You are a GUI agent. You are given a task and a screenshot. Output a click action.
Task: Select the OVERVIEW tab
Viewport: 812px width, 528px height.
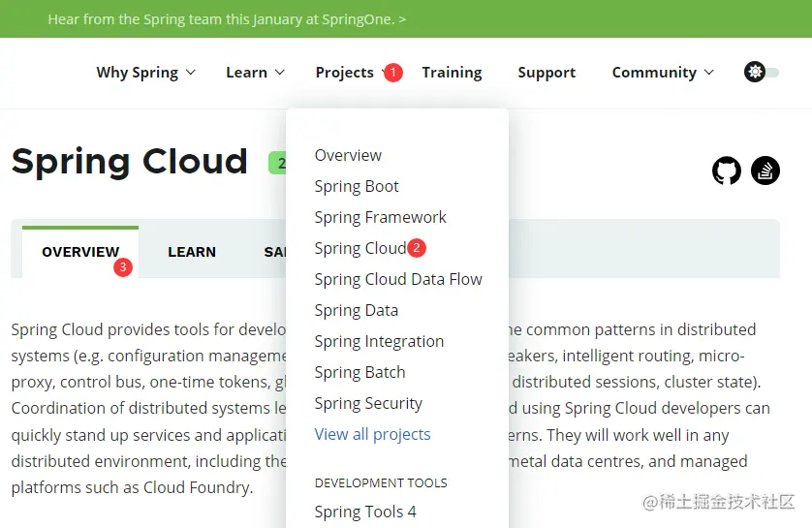point(80,252)
